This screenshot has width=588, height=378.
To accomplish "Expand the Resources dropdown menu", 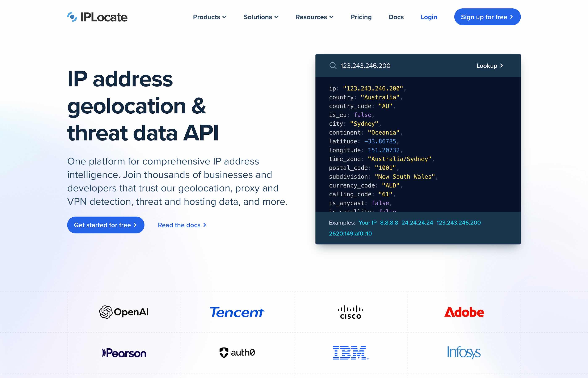I will coord(314,17).
